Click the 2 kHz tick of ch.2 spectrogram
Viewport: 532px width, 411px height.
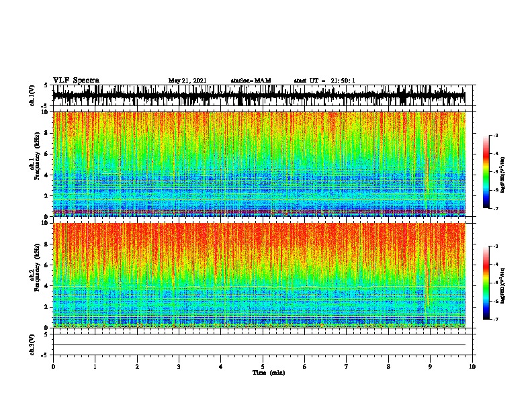pos(47,307)
